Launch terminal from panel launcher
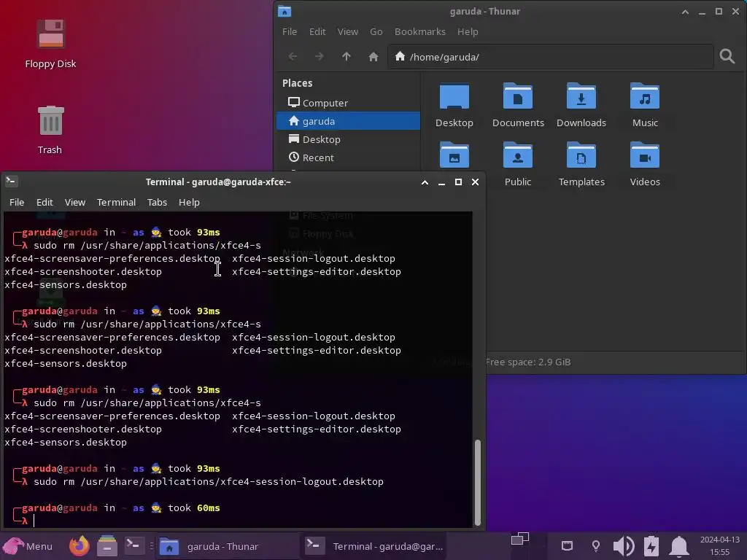Viewport: 747px width, 560px height. (x=134, y=545)
